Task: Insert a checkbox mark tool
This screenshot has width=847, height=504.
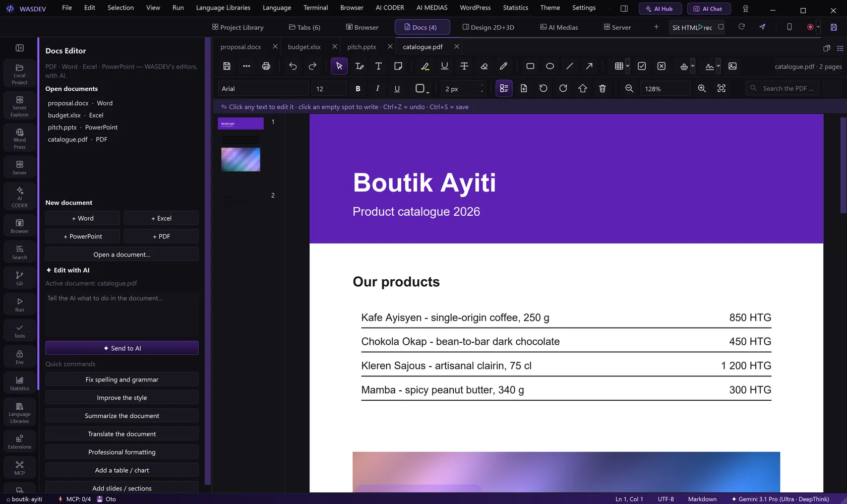Action: [x=642, y=66]
